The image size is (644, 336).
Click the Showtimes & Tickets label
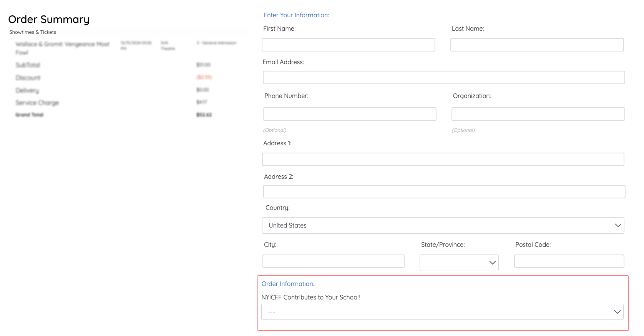[33, 32]
